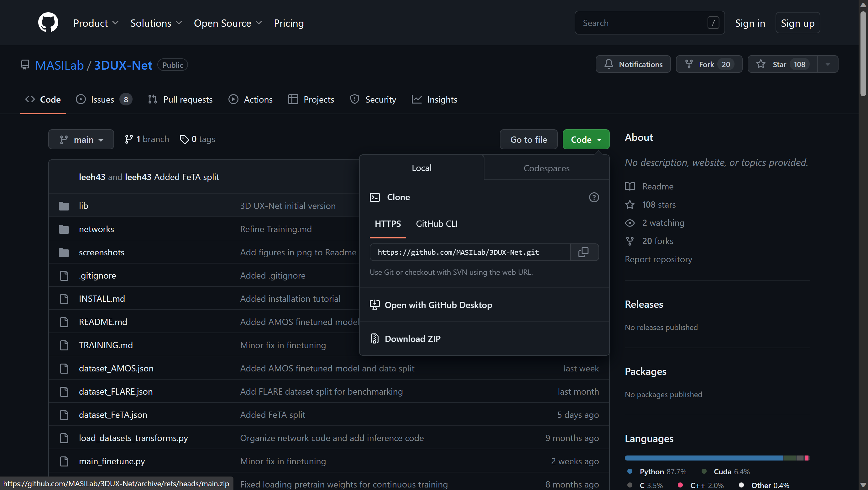Screen dimensions: 868x490
Task: Select the GitHub CLI clone option
Action: [x=437, y=224]
